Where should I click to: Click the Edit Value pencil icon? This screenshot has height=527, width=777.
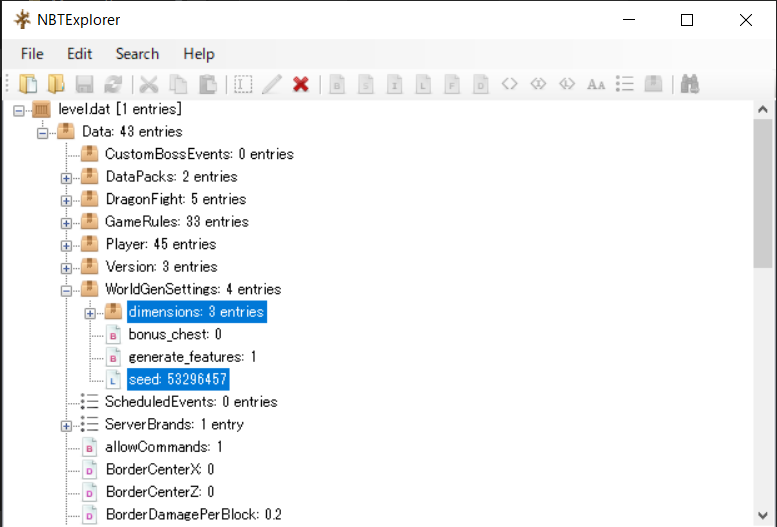tap(272, 84)
